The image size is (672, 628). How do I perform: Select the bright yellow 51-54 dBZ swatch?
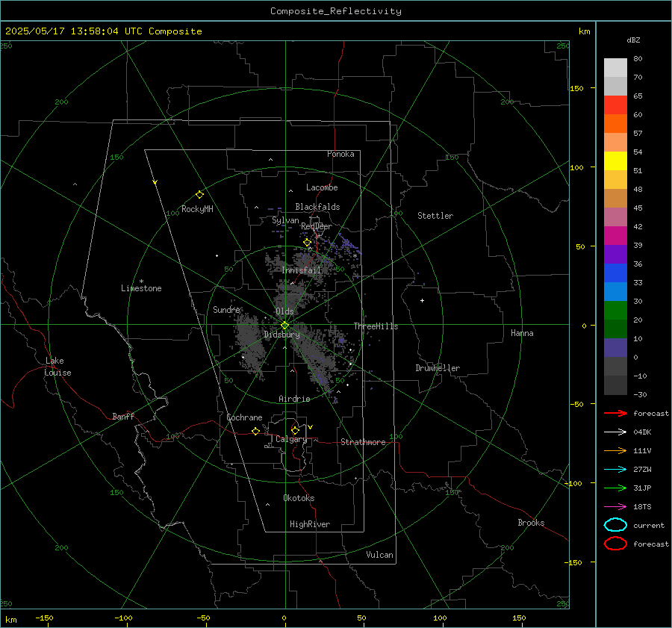[615, 161]
